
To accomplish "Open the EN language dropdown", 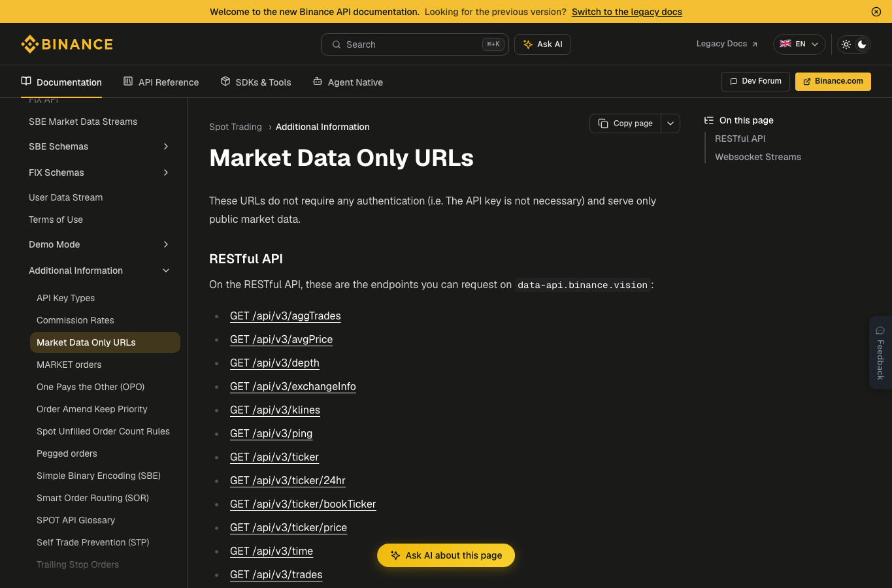I will pyautogui.click(x=799, y=44).
